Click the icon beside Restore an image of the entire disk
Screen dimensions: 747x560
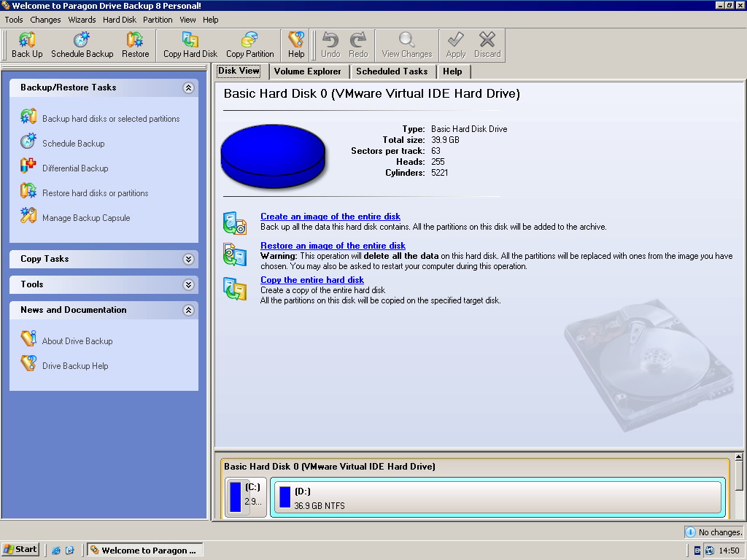tap(235, 254)
